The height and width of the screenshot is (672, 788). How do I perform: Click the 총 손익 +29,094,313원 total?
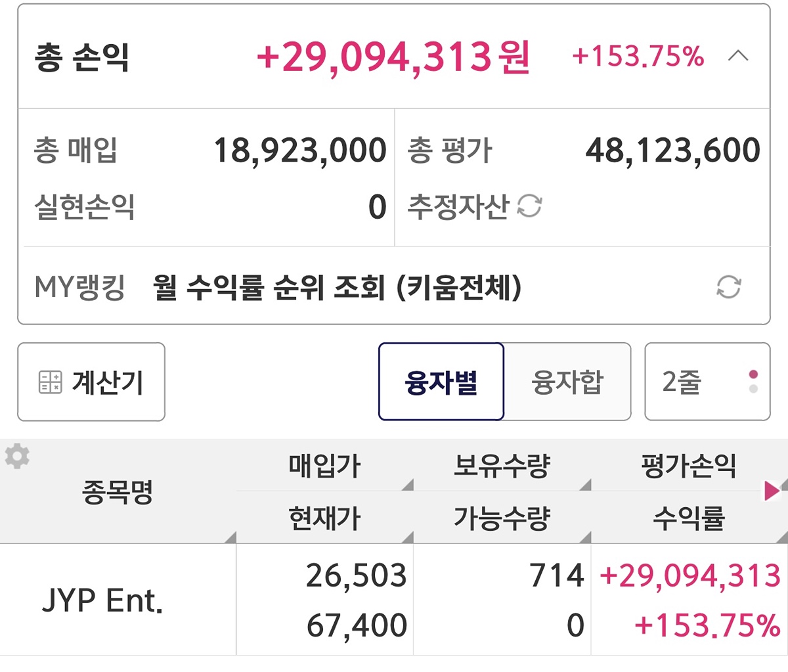[393, 57]
